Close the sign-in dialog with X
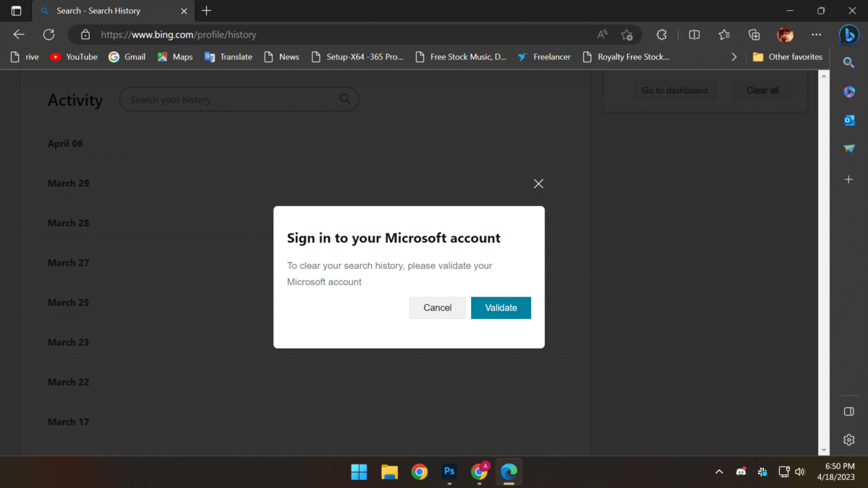Screen dimensions: 868x488 [538, 184]
